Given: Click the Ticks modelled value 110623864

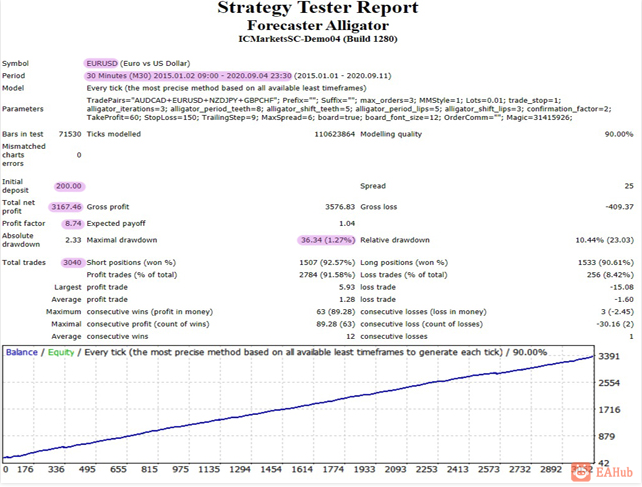Looking at the screenshot, I should [334, 134].
